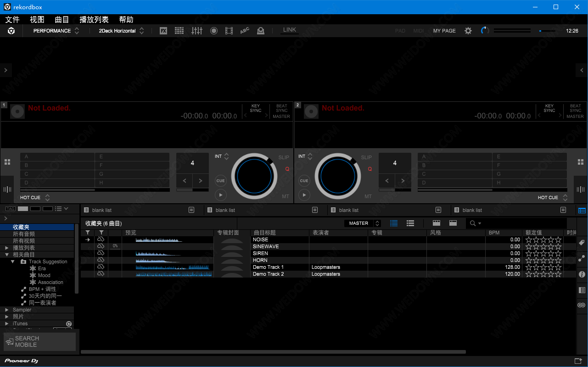Open the mixer faders panel
588x367 pixels.
(197, 31)
